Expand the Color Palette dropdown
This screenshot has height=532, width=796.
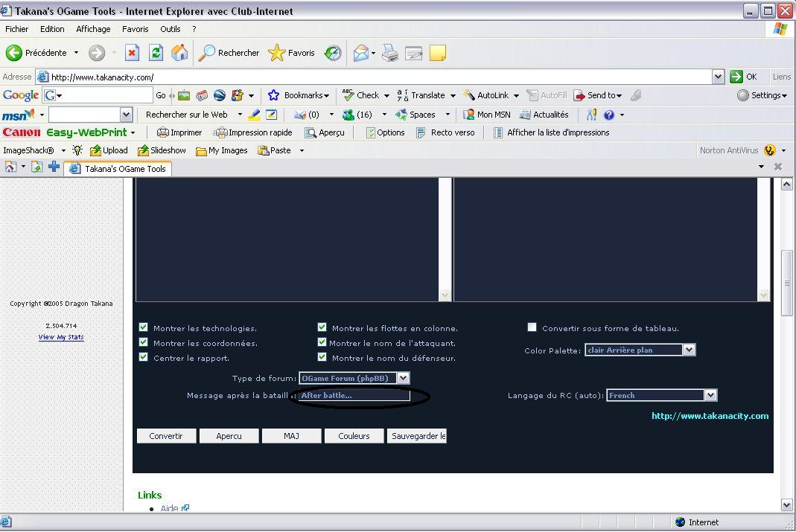689,350
